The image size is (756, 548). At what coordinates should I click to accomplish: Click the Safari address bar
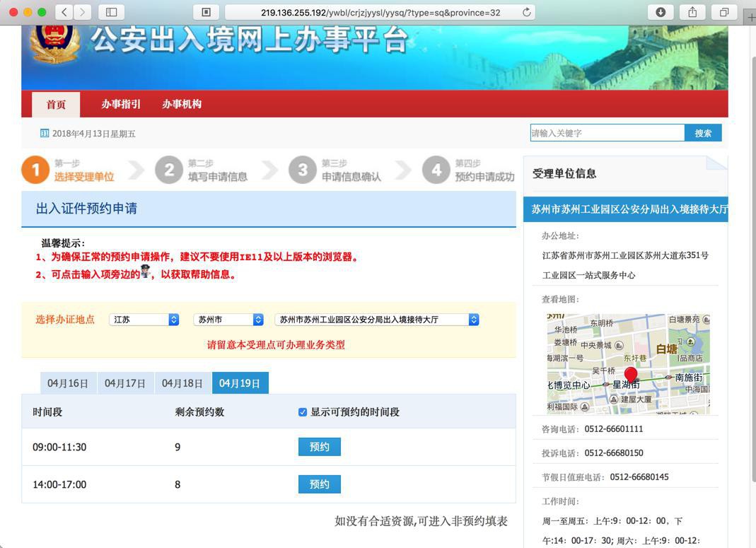click(380, 12)
